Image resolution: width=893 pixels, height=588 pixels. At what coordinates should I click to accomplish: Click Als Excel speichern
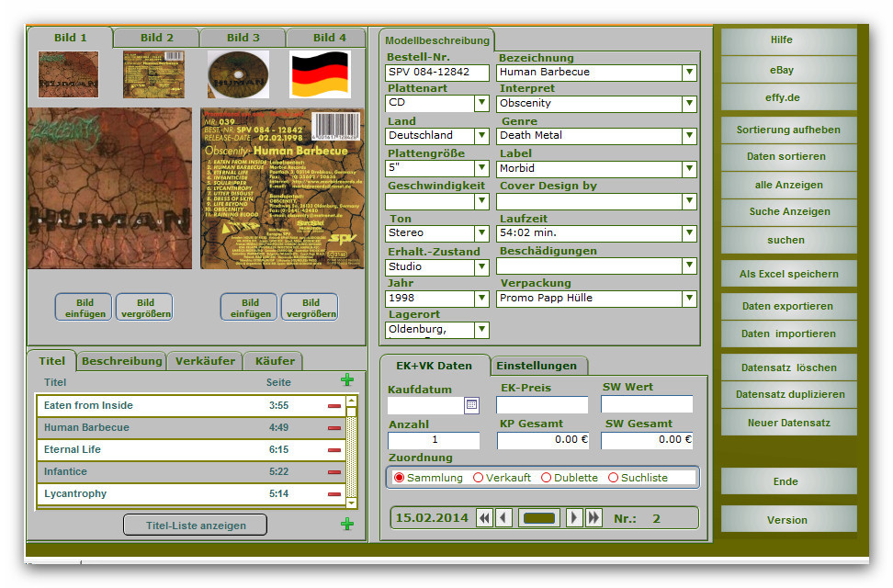(789, 274)
